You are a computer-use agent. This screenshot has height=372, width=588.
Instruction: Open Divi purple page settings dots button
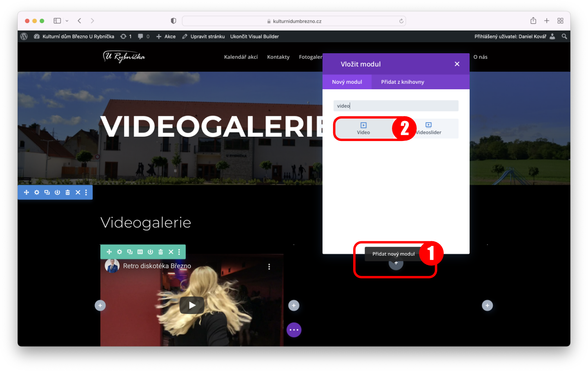(x=294, y=330)
